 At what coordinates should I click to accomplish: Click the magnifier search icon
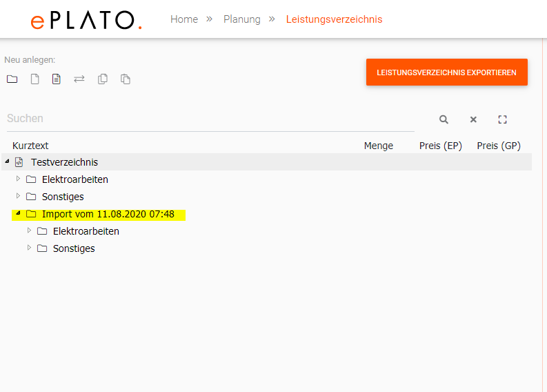(x=444, y=119)
